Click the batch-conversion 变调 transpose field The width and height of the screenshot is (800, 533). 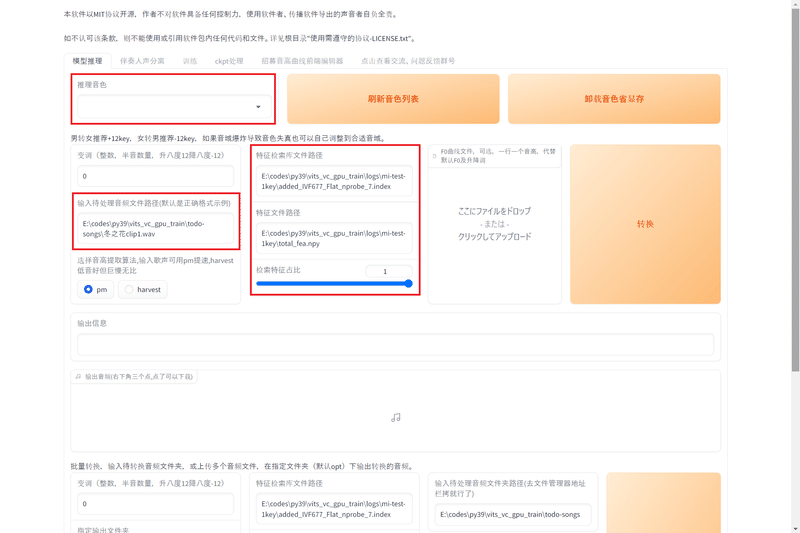point(156,503)
